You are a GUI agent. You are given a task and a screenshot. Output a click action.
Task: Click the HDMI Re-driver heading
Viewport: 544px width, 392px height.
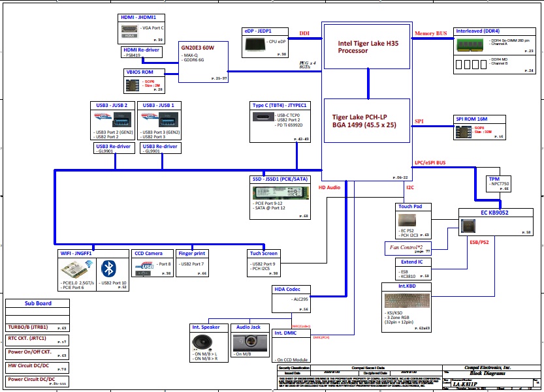[141, 50]
